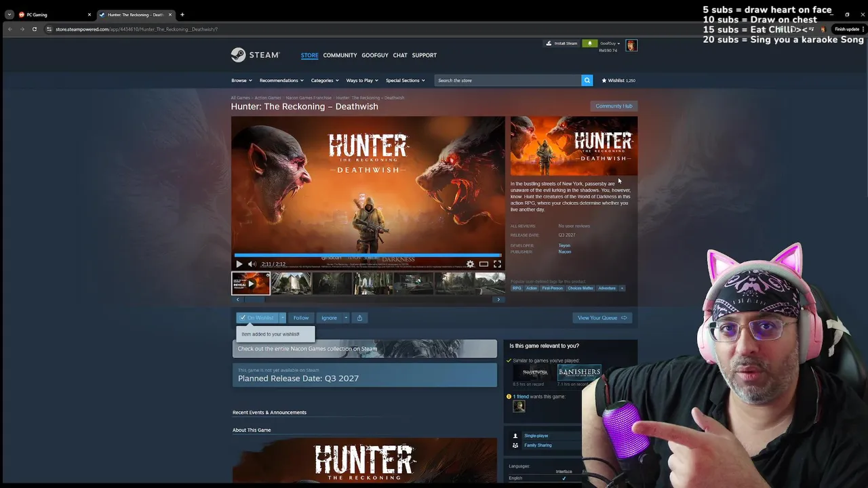Open the user avatar profile

[x=631, y=45]
